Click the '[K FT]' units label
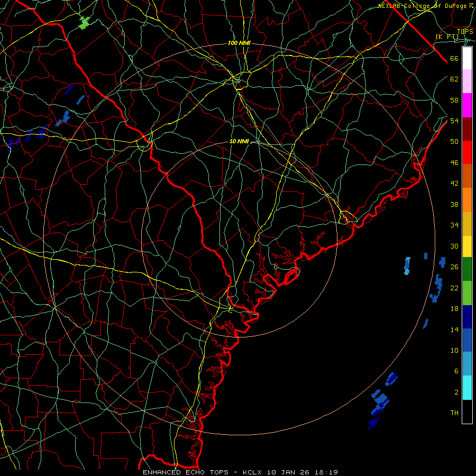This screenshot has height=476, width=476. (x=447, y=37)
